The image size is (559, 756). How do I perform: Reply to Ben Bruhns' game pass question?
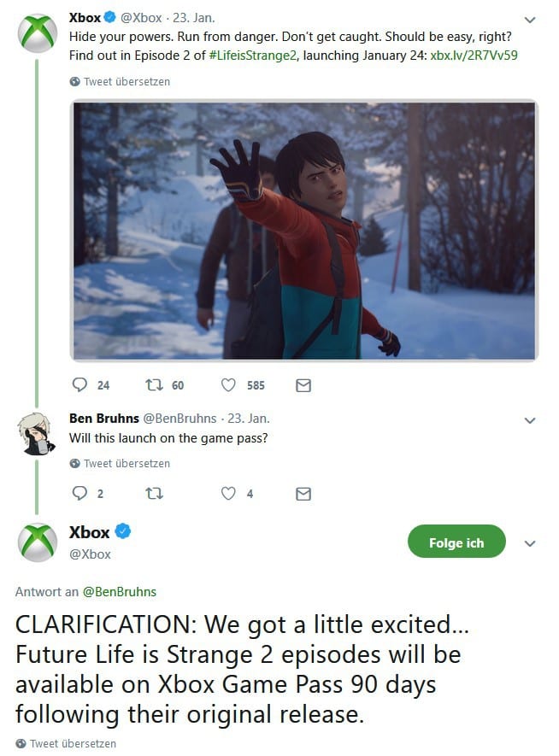79,493
